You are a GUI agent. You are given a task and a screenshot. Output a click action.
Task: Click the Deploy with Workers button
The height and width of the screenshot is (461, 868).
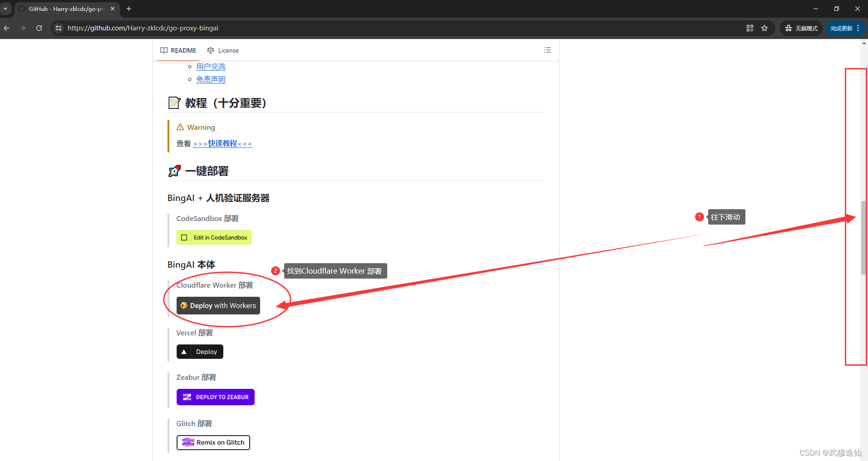point(218,305)
